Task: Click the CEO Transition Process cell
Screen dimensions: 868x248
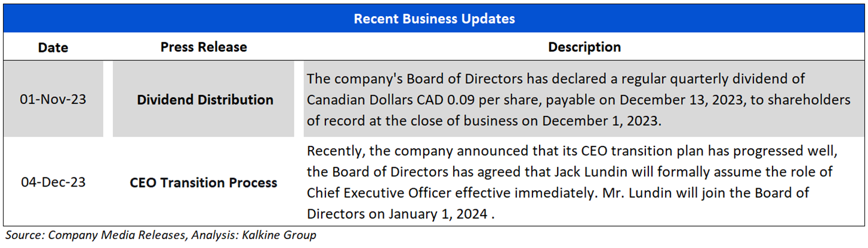Action: (x=204, y=183)
